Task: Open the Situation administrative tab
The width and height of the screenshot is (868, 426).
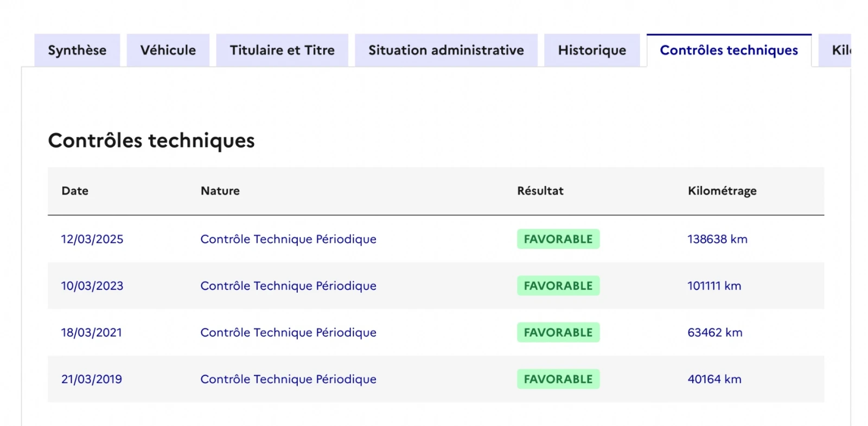Action: coord(446,50)
